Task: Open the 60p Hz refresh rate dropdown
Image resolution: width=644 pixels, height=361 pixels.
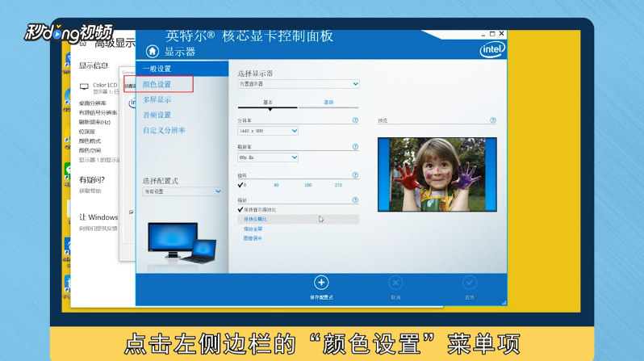Action: click(x=268, y=157)
